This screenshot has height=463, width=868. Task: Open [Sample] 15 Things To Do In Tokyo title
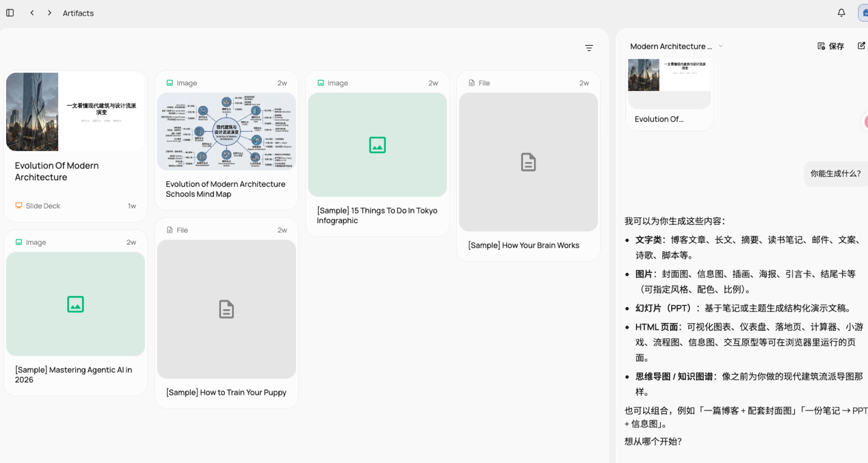[x=377, y=215]
